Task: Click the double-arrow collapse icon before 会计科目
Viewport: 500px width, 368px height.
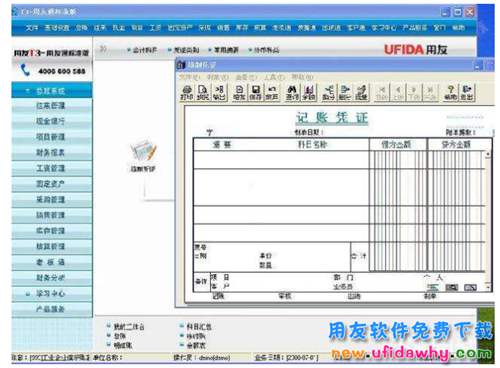Action: point(103,49)
